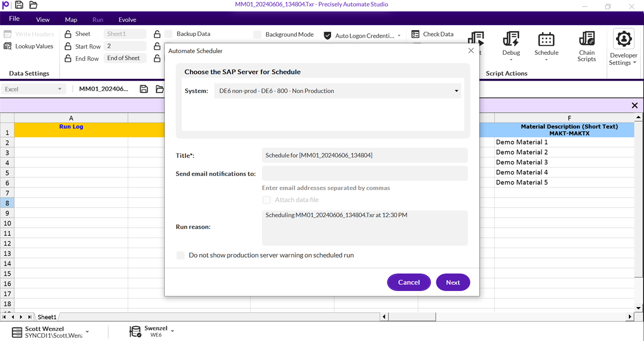
Task: Toggle the Sheet lock icon
Action: tap(68, 34)
